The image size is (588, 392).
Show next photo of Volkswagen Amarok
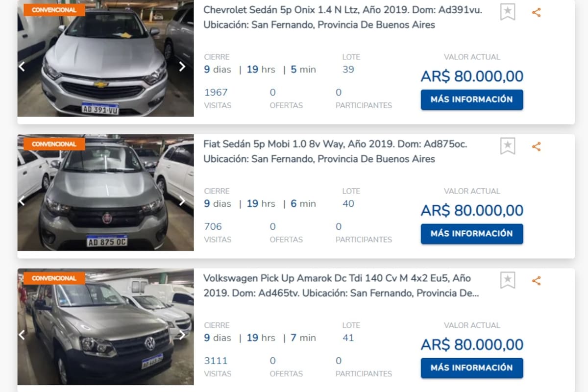pos(182,335)
